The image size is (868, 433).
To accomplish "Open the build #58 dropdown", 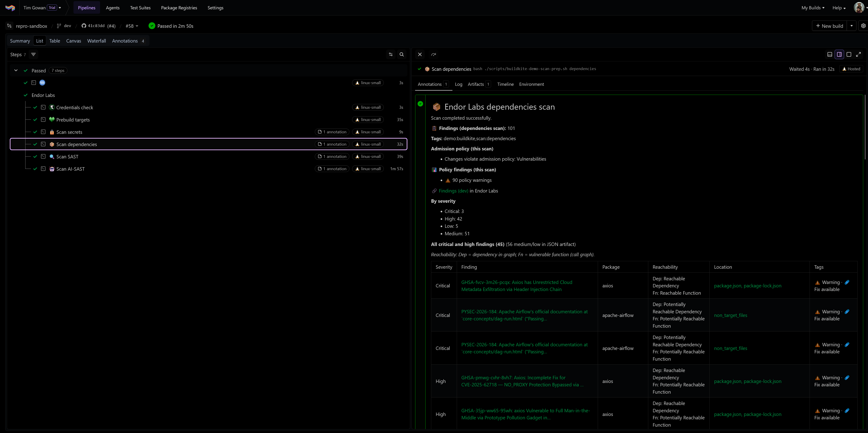I will [x=132, y=26].
